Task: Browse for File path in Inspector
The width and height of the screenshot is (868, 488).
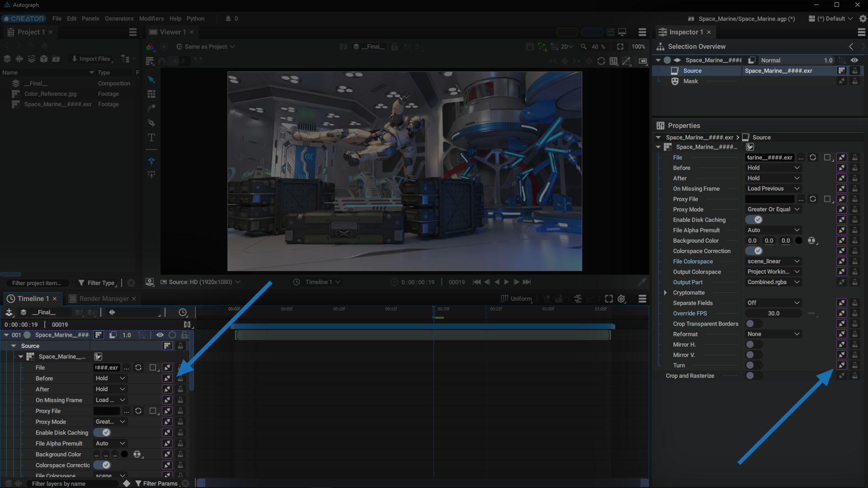Action: pyautogui.click(x=801, y=158)
